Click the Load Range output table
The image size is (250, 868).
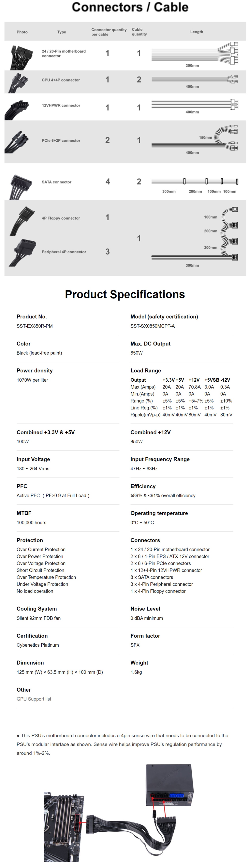(x=181, y=397)
